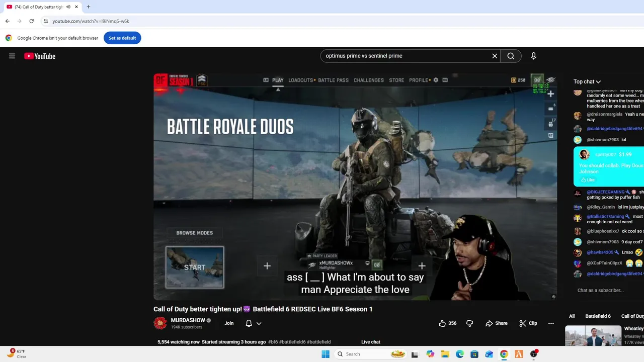This screenshot has width=644, height=362.
Task: Click @BIGJEFEGAMING chat message
Action: pos(609,195)
